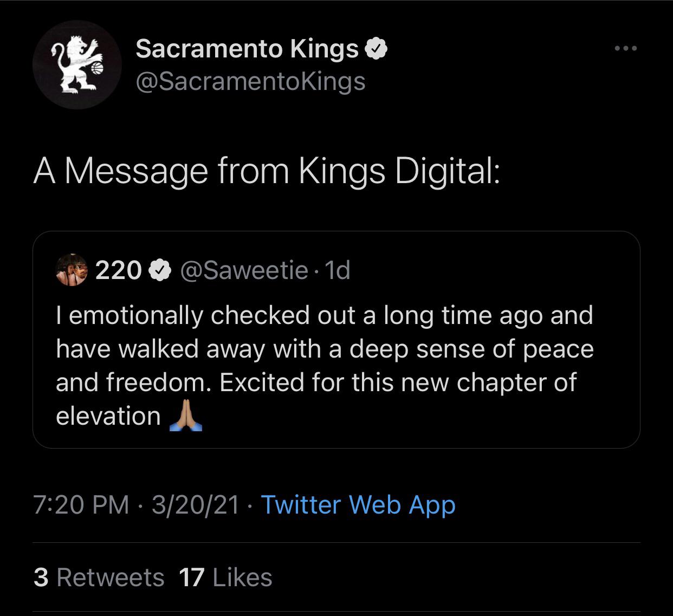
Task: Open the 'Twitter Web App' source link
Action: tap(358, 505)
